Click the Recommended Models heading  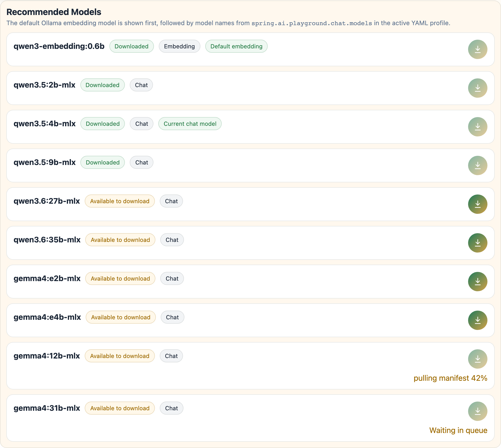click(54, 12)
